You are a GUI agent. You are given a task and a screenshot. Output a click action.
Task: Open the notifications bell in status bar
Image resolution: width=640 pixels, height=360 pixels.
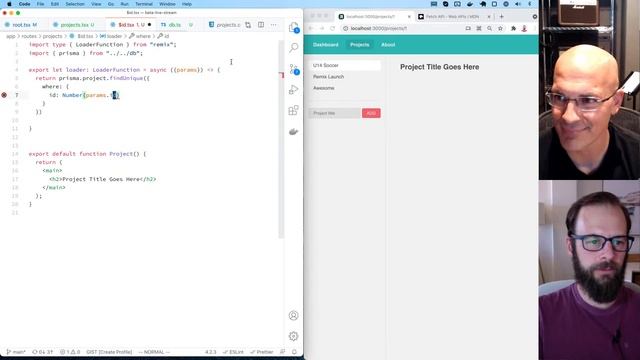point(294,352)
